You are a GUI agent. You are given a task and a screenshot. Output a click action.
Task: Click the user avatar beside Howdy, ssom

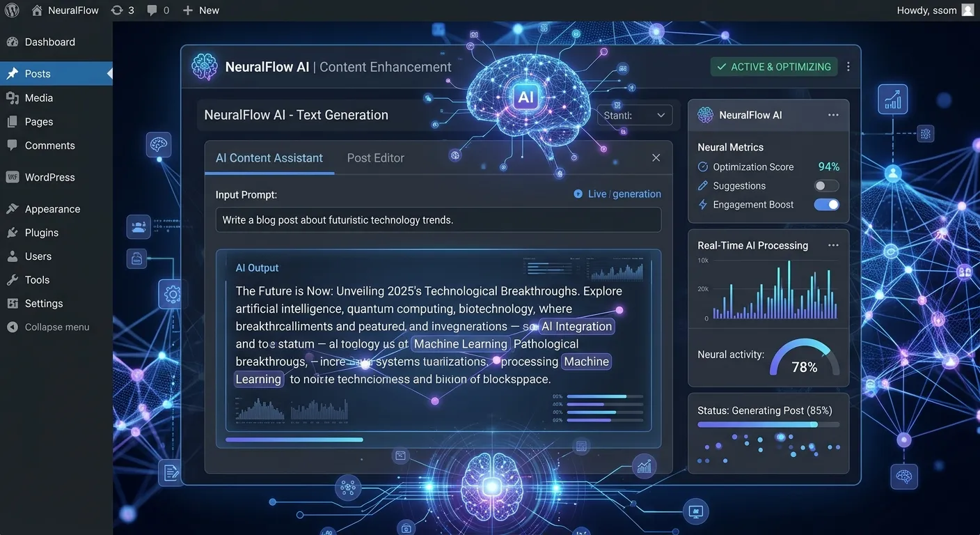967,10
